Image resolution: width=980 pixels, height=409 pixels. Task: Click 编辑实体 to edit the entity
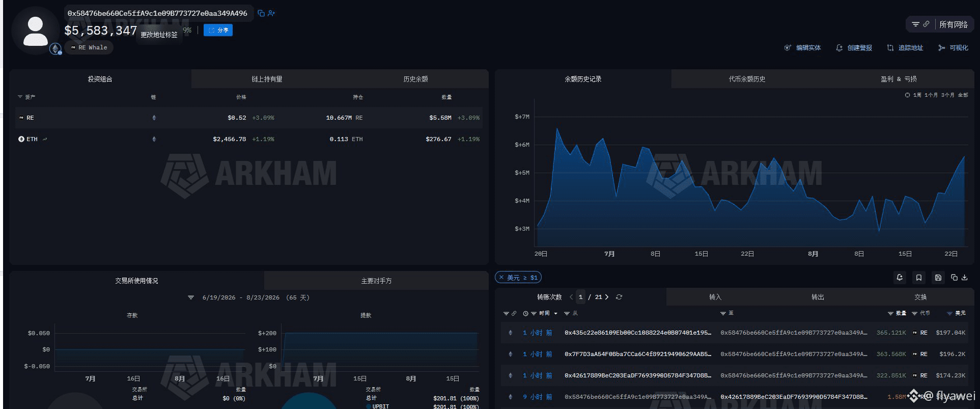pyautogui.click(x=803, y=48)
